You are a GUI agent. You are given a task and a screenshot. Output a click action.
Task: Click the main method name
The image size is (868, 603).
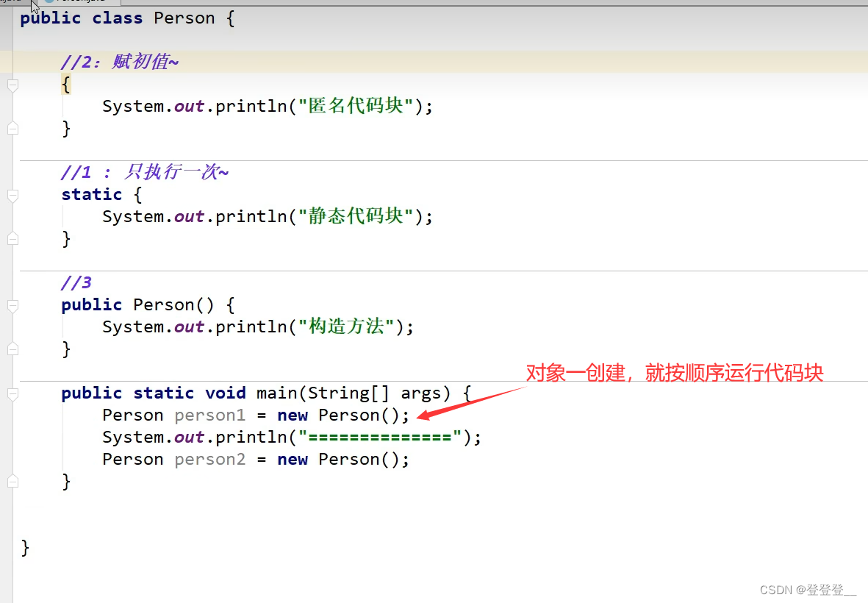277,393
